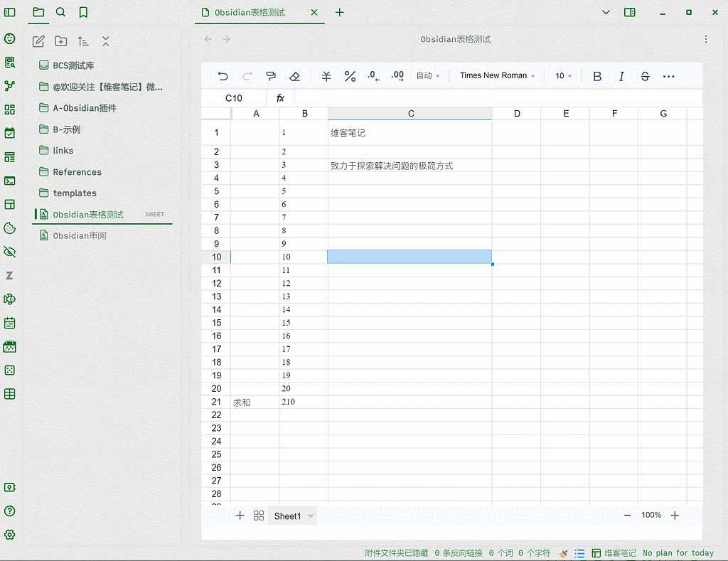Add a new sheet with the plus button

[x=240, y=515]
